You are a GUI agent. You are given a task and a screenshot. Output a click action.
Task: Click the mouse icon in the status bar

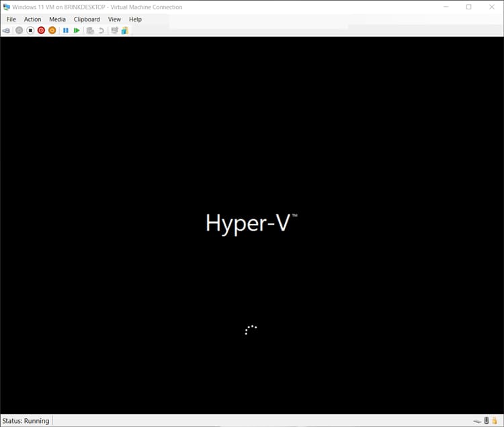coord(487,421)
